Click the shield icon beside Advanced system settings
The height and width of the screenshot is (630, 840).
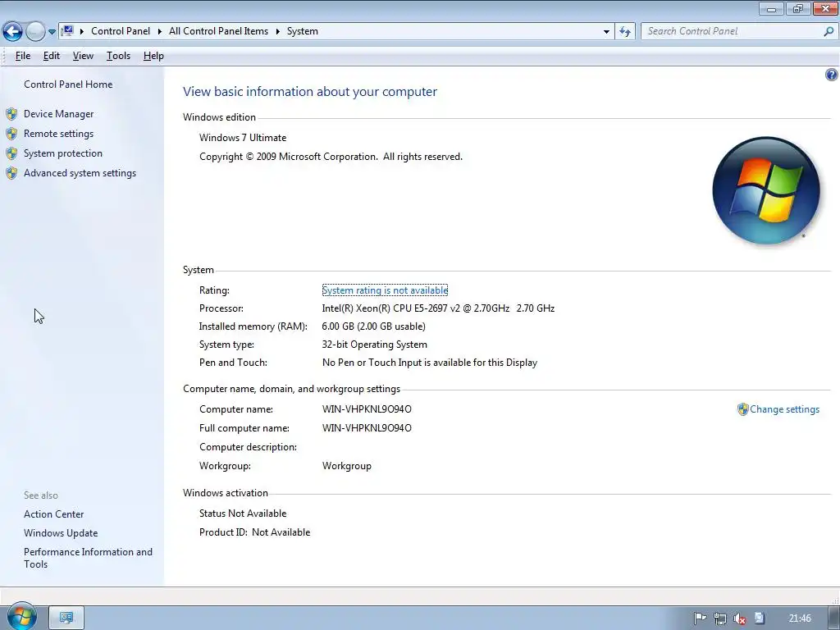[x=11, y=174]
